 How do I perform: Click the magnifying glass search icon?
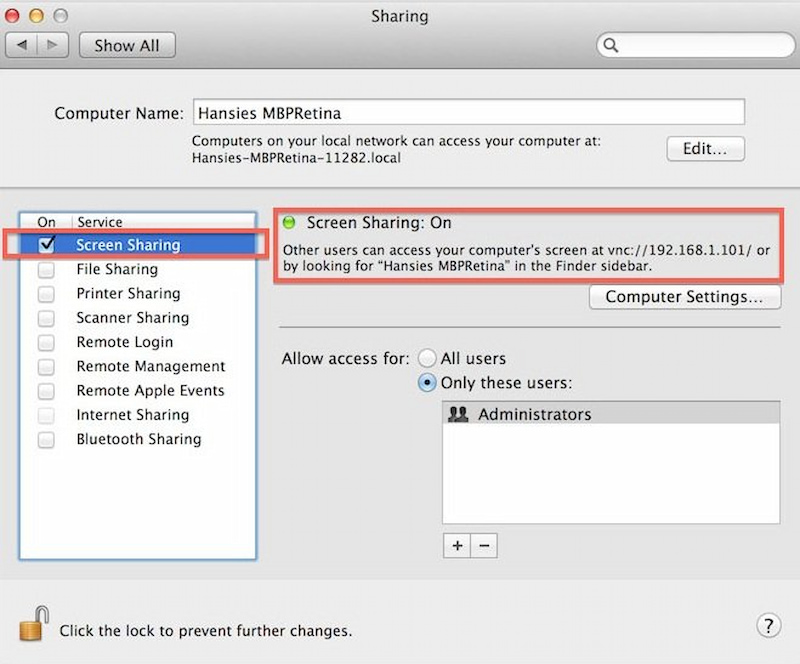611,45
